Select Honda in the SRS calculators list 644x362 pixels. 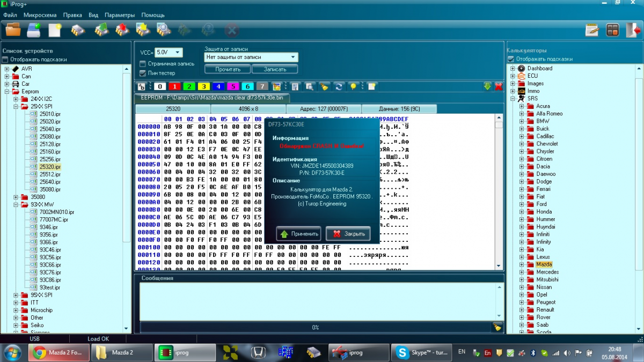[x=544, y=212]
